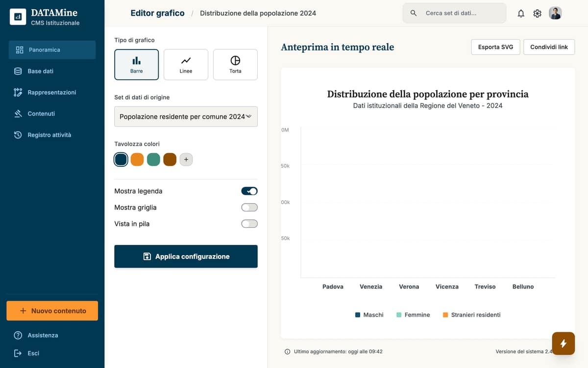Disable the Mostra legenda switch

point(249,191)
